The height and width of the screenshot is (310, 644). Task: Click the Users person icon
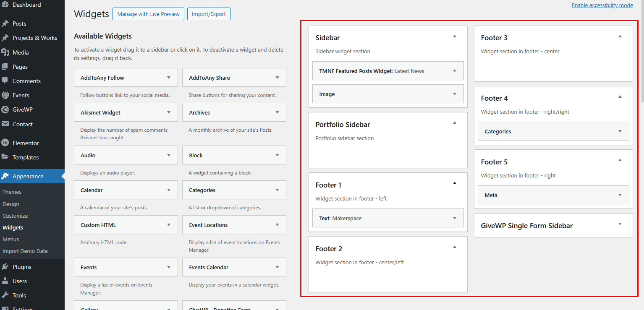pos(5,281)
